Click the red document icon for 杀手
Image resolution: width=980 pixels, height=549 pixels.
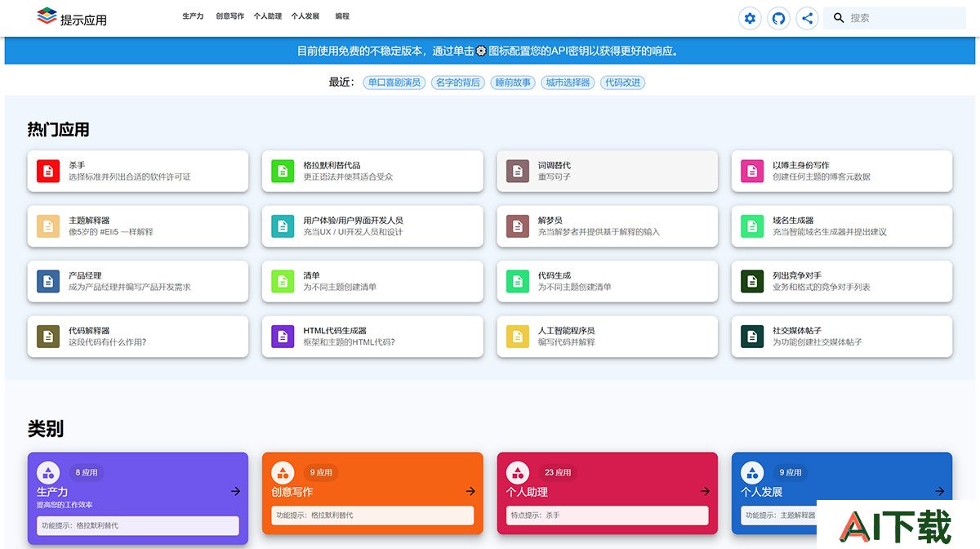pyautogui.click(x=48, y=171)
